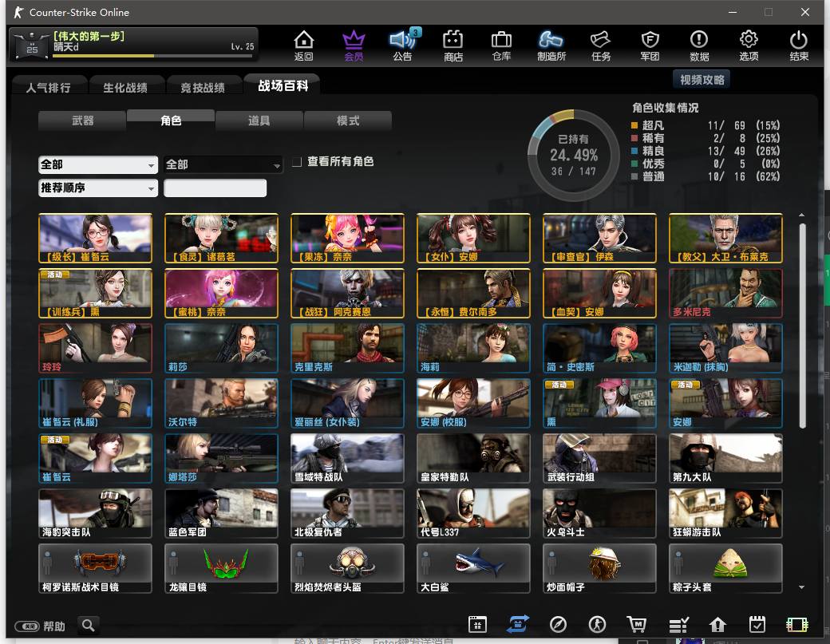Click the shopping cart icon in bottom toolbar
830x644 pixels.
pyautogui.click(x=636, y=624)
